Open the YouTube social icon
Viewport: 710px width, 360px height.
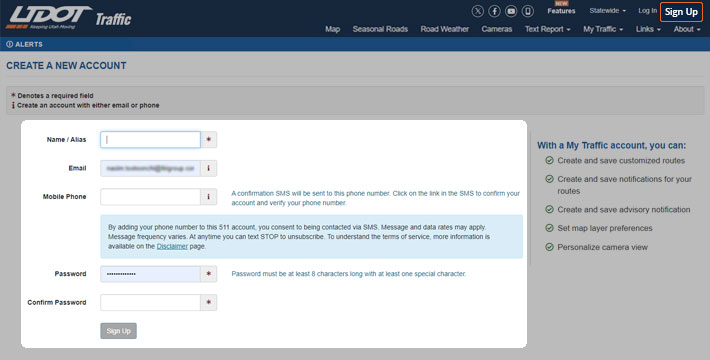[511, 11]
